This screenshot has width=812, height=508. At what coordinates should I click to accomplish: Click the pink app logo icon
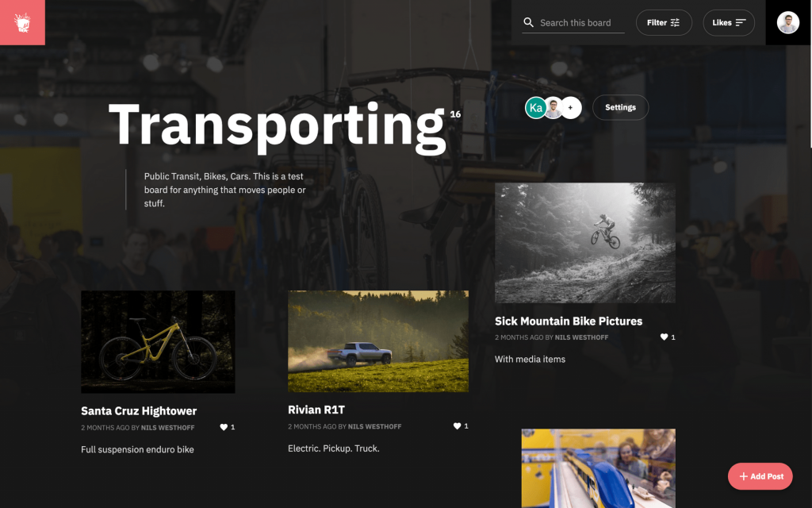point(22,22)
